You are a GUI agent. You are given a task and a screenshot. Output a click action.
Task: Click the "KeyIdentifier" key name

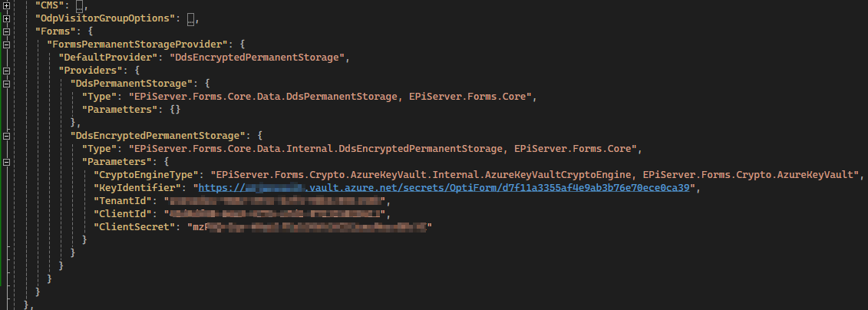point(139,188)
